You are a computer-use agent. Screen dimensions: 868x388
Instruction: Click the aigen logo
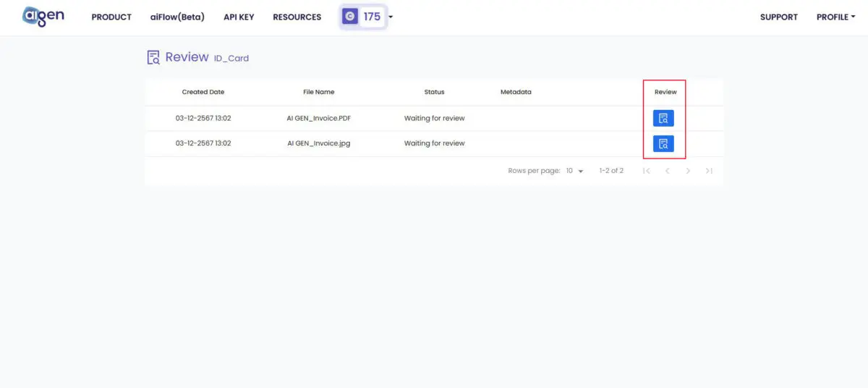click(43, 16)
